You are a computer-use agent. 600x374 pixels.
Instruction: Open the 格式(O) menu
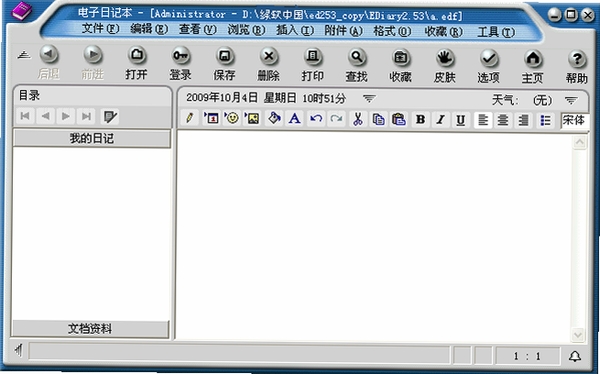(x=393, y=31)
